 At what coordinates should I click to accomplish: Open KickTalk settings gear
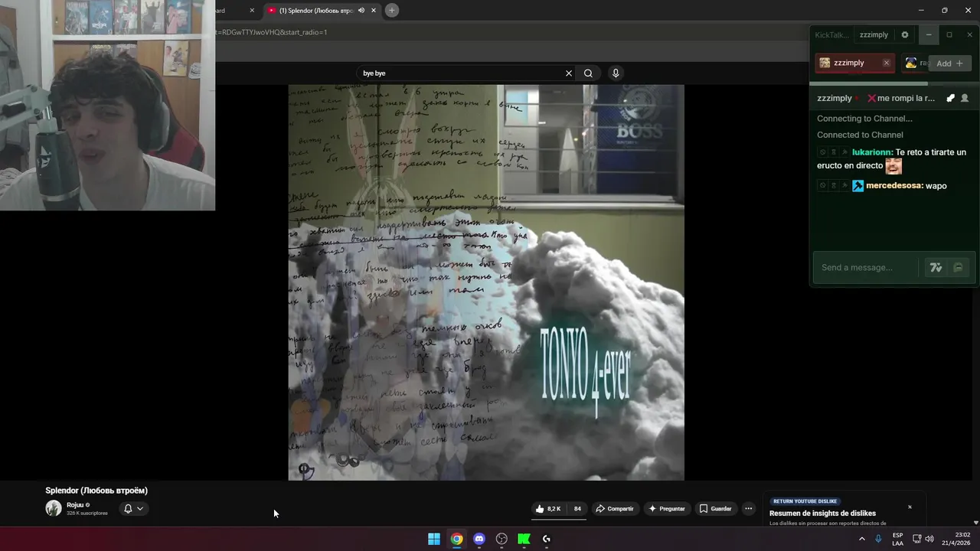tap(905, 35)
